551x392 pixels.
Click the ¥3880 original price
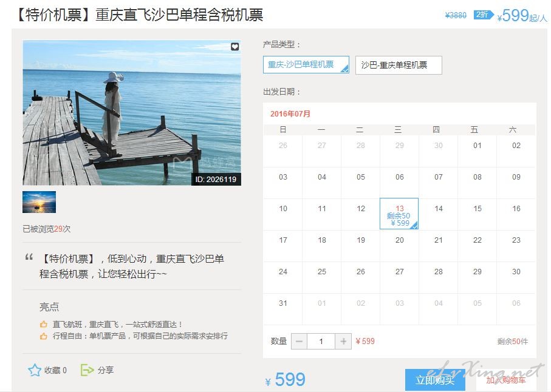tap(456, 15)
